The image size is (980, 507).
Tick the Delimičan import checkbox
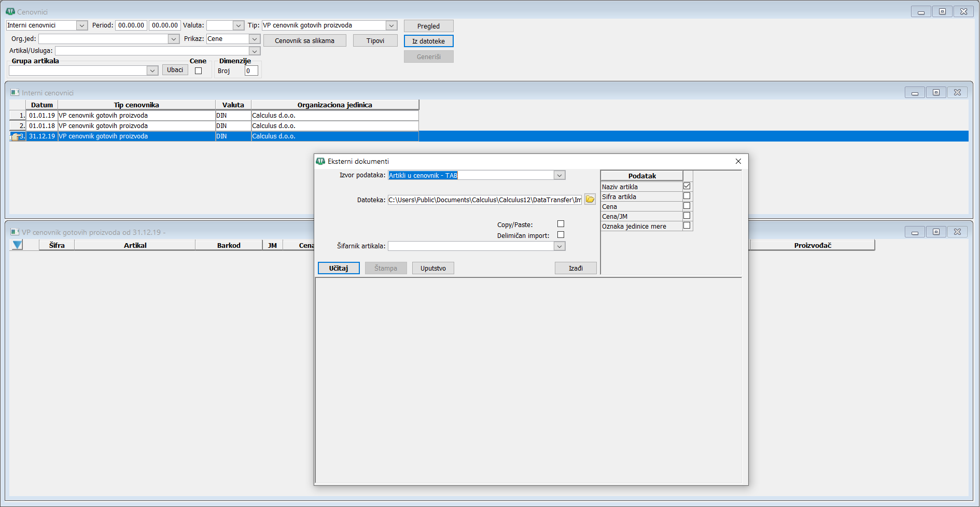tap(561, 235)
